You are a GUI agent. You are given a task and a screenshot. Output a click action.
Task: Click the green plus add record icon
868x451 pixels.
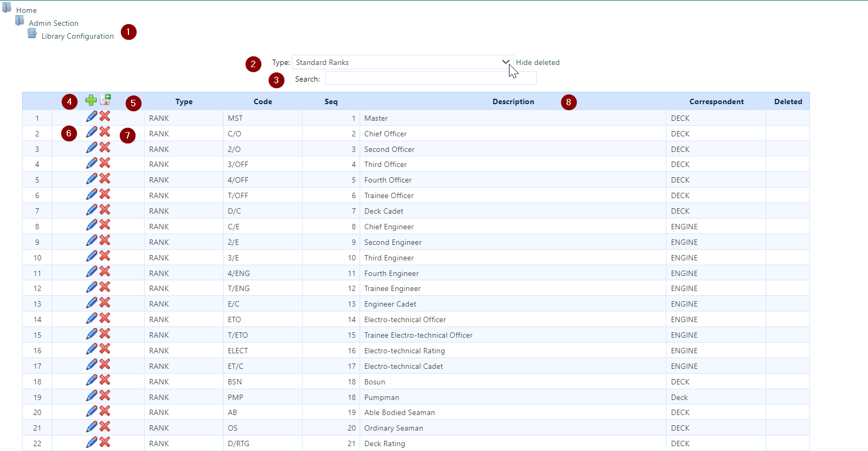coord(91,100)
